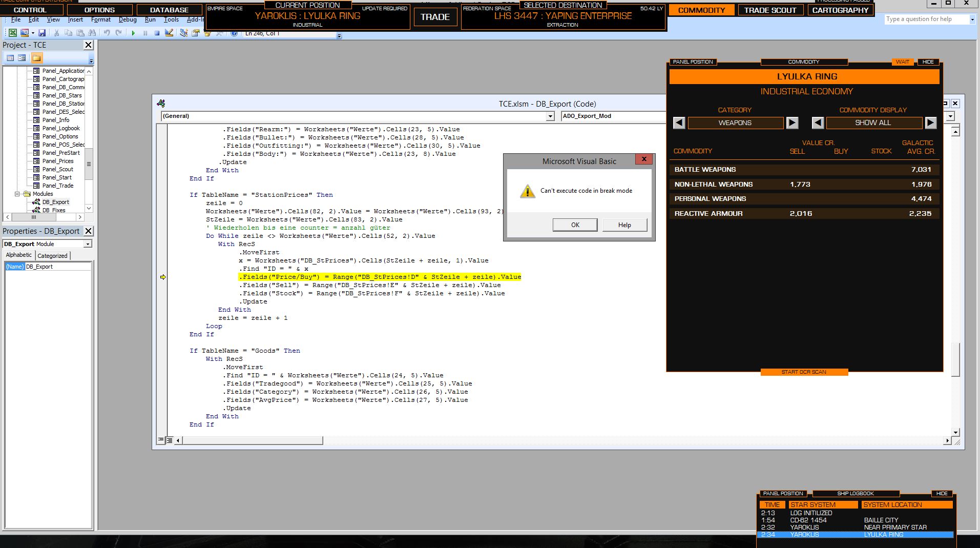Select the Panel_Logbook form in project tree
This screenshot has height=548, width=980.
click(x=61, y=128)
